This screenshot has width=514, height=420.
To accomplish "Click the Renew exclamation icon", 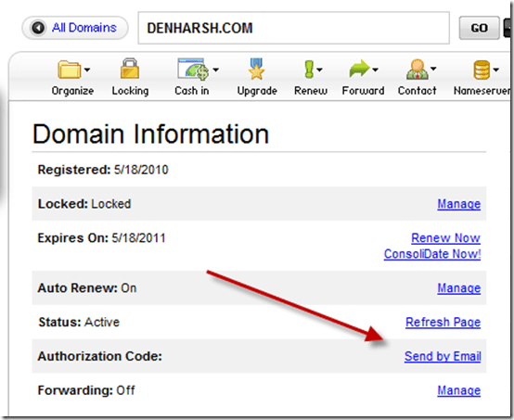I will tap(309, 70).
